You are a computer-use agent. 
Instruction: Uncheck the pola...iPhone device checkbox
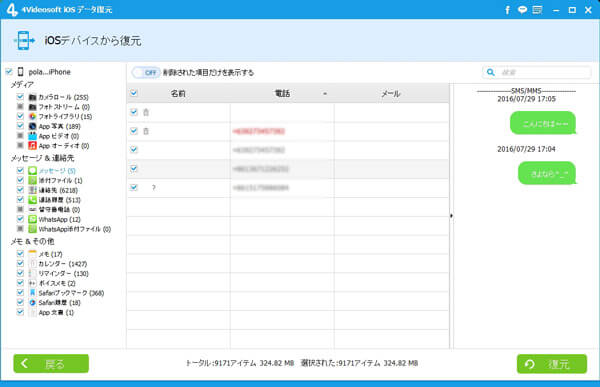pyautogui.click(x=9, y=72)
